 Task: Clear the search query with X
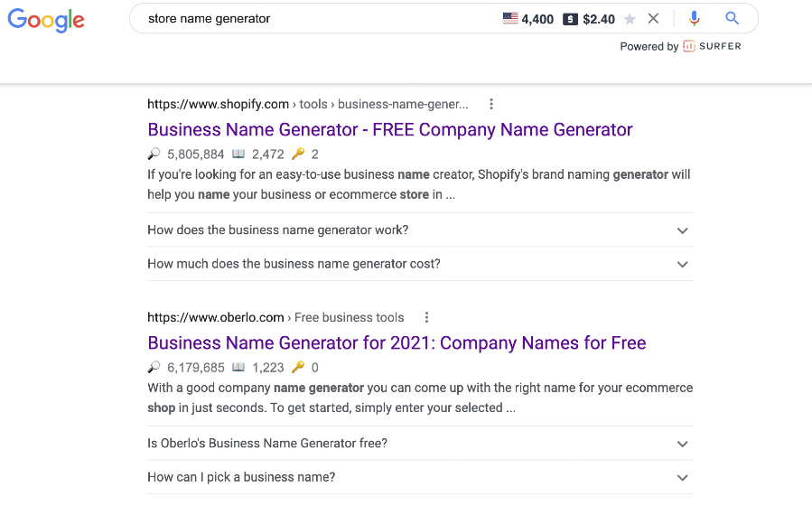pyautogui.click(x=654, y=19)
